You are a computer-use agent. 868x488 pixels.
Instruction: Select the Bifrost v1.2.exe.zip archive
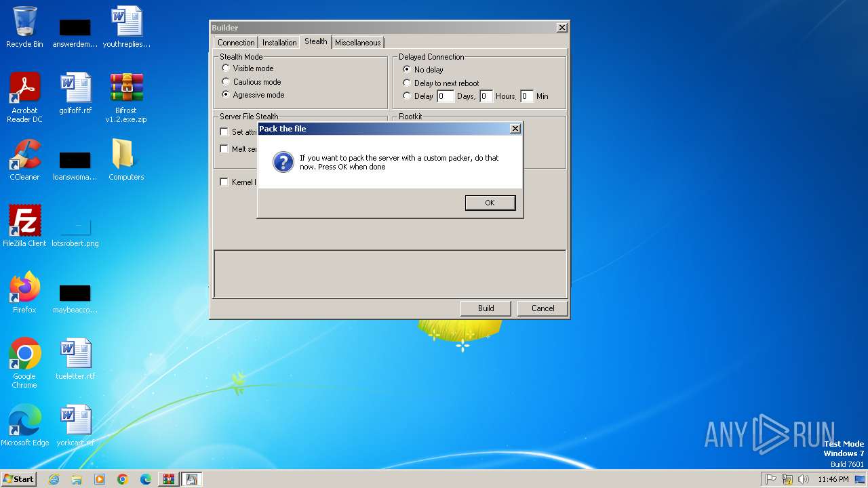(126, 98)
